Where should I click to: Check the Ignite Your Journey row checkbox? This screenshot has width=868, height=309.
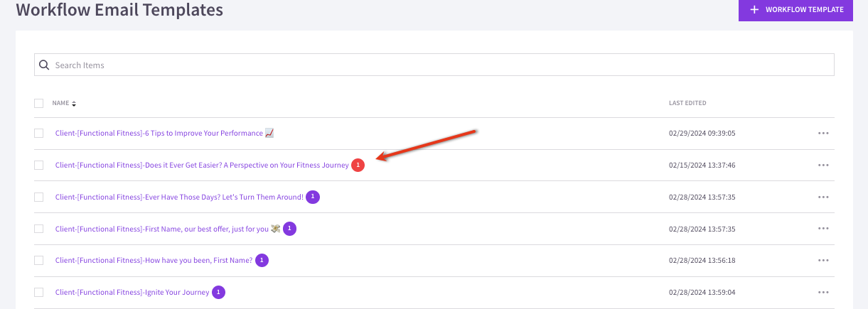pos(39,292)
